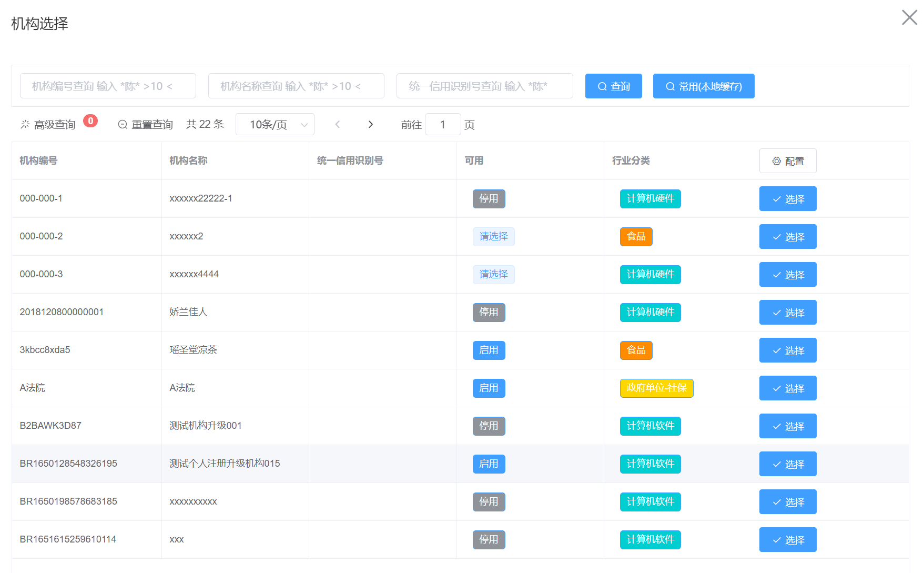924x573 pixels.
Task: Open 高级查询 advanced search
Action: point(49,125)
